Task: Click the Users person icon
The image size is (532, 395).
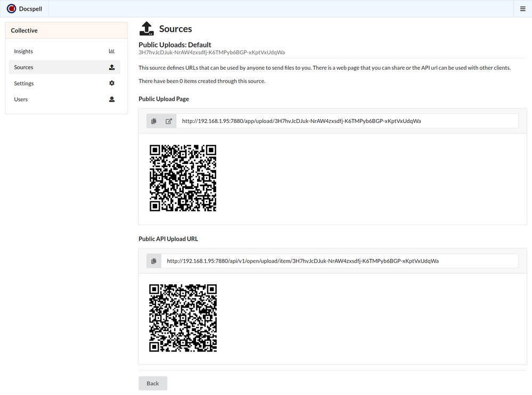Action: [x=112, y=99]
